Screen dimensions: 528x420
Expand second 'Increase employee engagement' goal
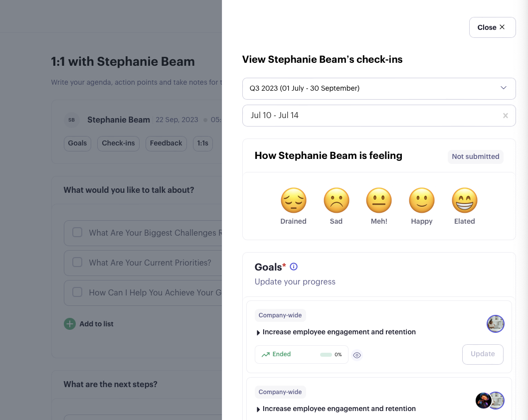click(x=258, y=409)
